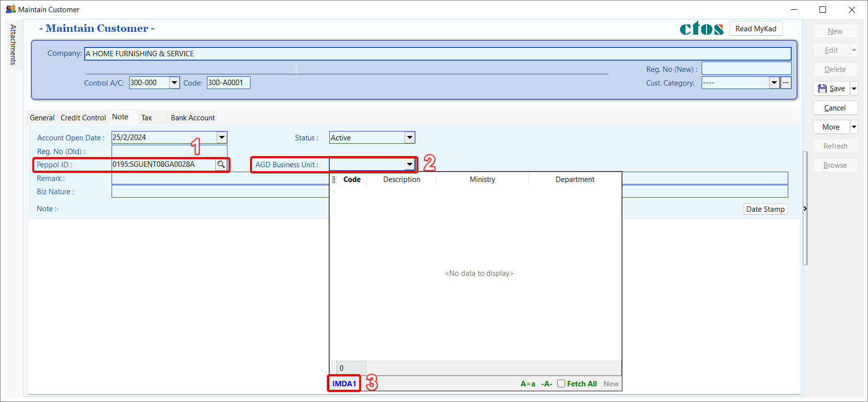Save the customer record
This screenshot has height=402, width=868.
[x=832, y=89]
